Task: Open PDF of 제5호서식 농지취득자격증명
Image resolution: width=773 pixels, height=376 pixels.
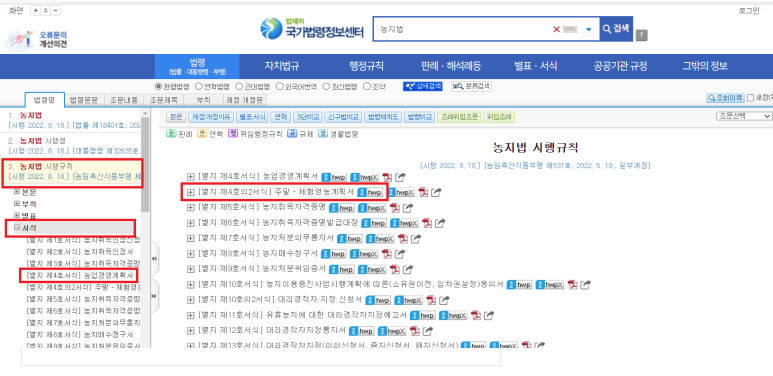Action: point(394,207)
